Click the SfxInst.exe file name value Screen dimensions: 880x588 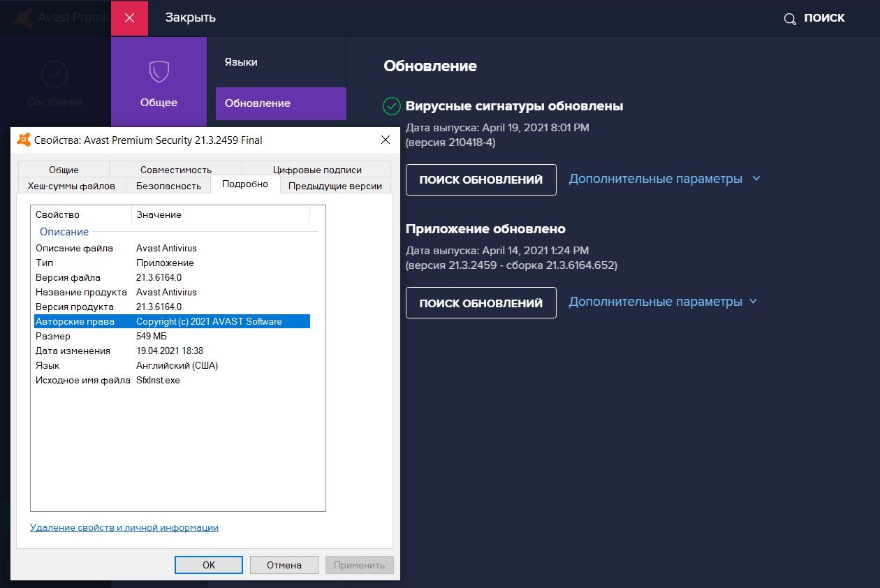(158, 380)
